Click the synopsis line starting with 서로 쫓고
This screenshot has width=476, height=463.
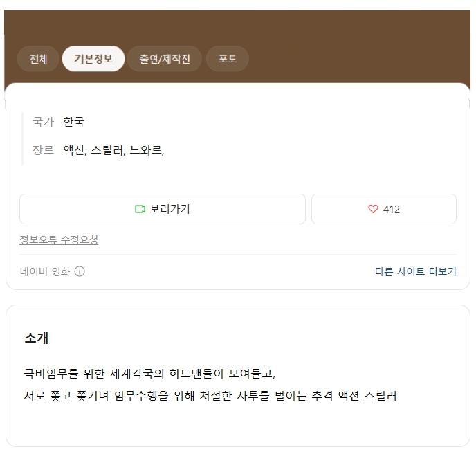(x=210, y=396)
